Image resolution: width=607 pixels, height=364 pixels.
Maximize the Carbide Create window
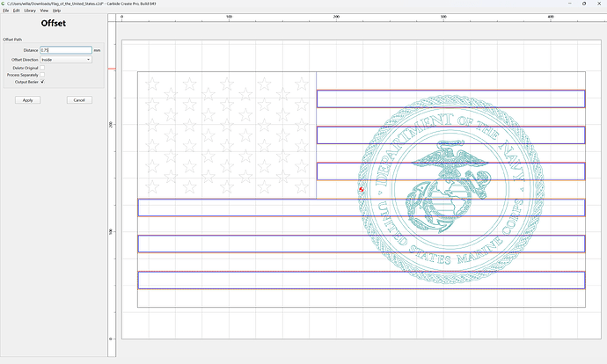(584, 4)
